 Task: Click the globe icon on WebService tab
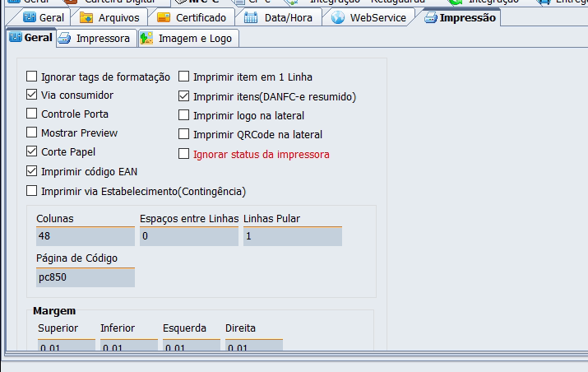(x=338, y=17)
